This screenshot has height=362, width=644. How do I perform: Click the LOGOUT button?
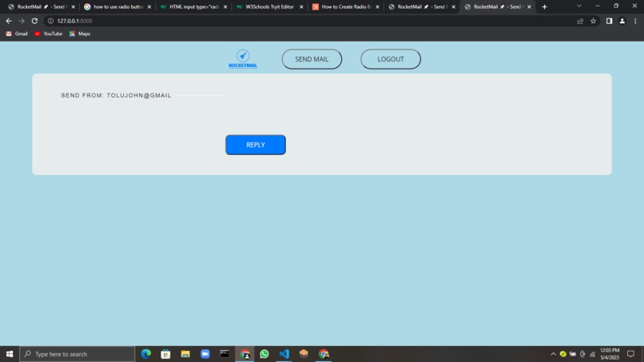coord(391,59)
